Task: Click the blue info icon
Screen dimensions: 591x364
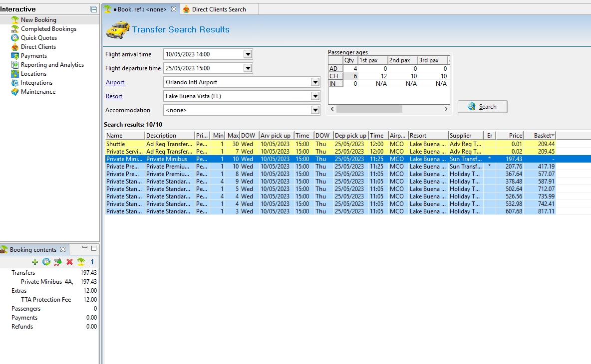Action: 92,262
